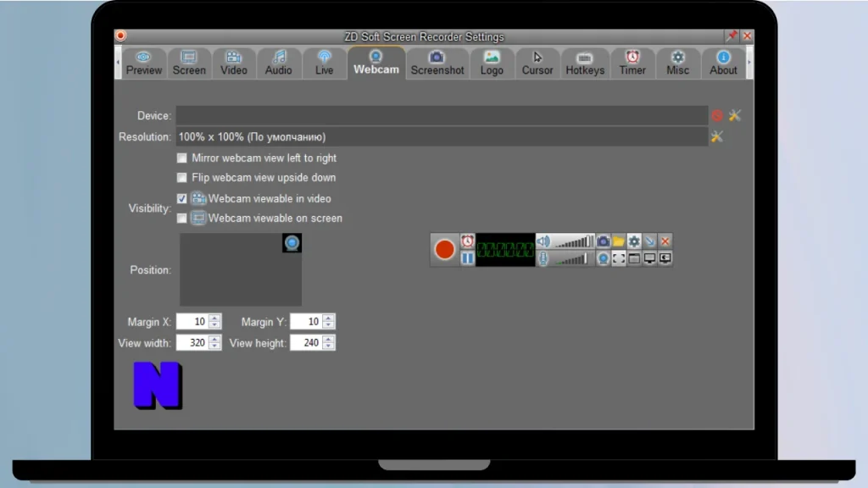Switch to the Logo tab
Screen dimensions: 868x488
(x=492, y=63)
